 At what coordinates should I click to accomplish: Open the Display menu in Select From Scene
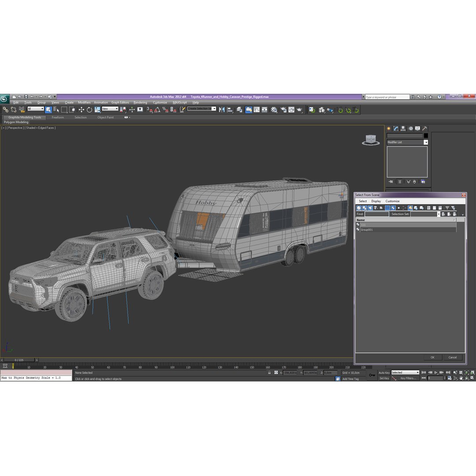(x=376, y=201)
